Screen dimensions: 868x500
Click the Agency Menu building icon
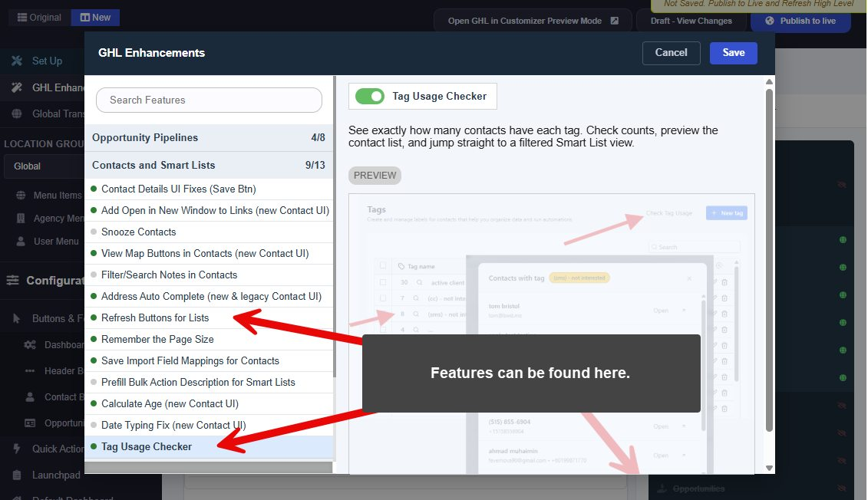(x=21, y=219)
